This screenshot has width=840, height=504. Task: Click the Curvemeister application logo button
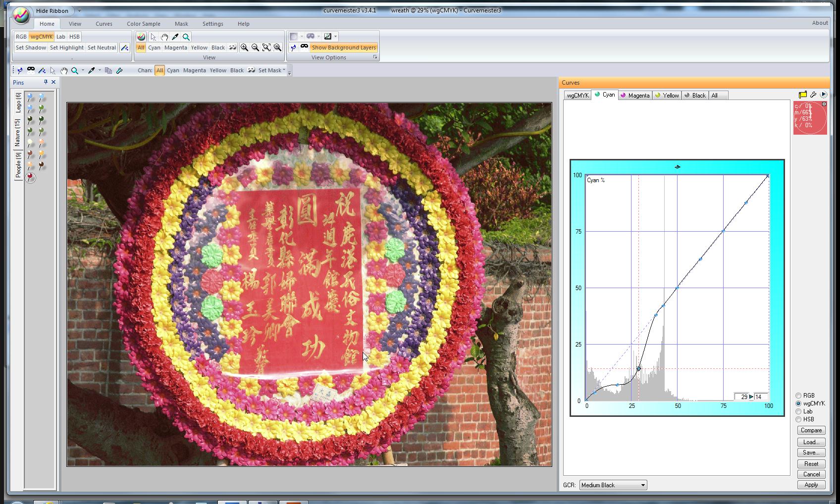pos(21,16)
